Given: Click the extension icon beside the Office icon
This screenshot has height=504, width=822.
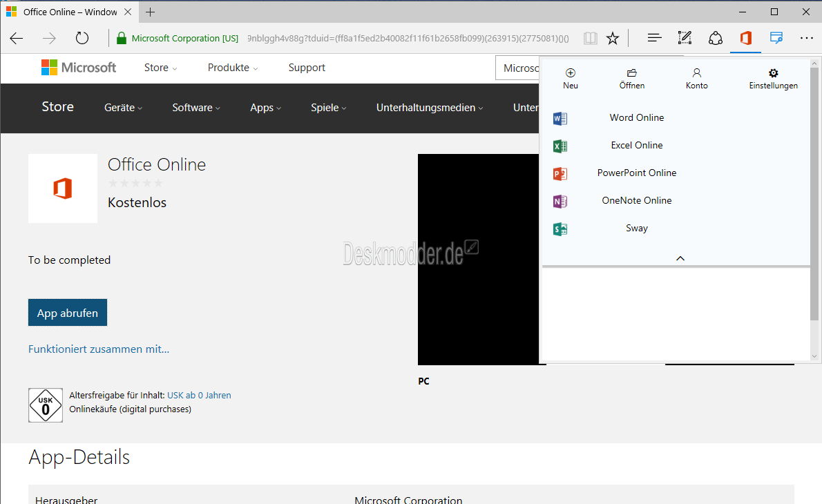Looking at the screenshot, I should (x=776, y=38).
